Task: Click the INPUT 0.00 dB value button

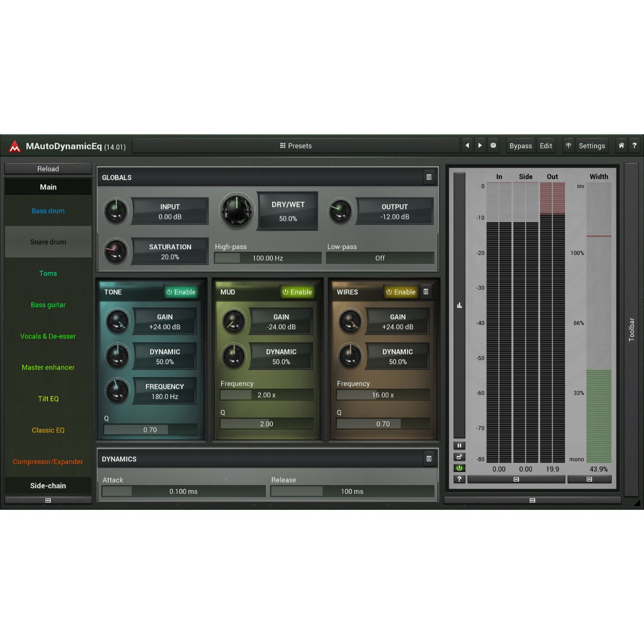Action: (x=170, y=211)
